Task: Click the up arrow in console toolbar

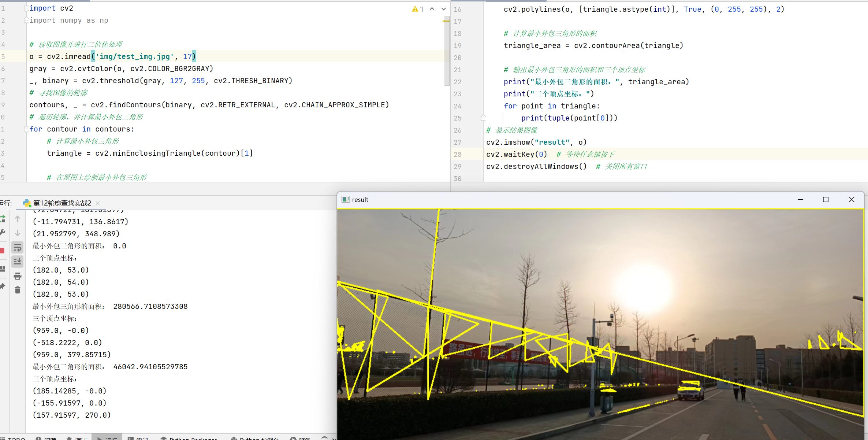Action: tap(18, 219)
